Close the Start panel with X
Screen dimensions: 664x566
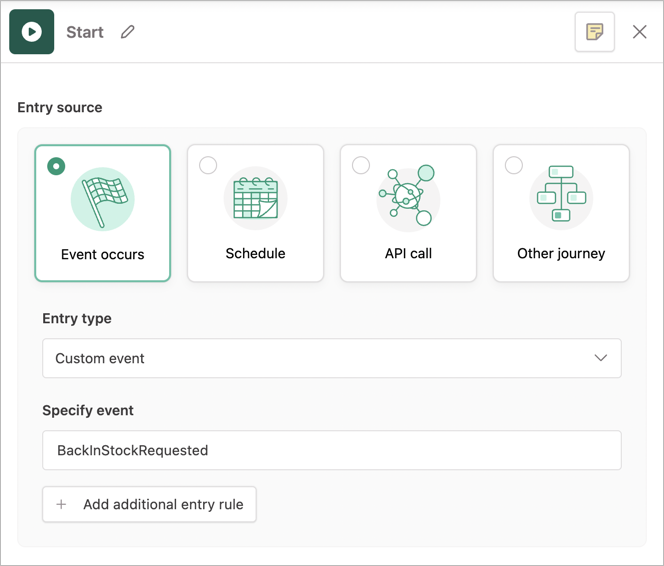coord(640,32)
